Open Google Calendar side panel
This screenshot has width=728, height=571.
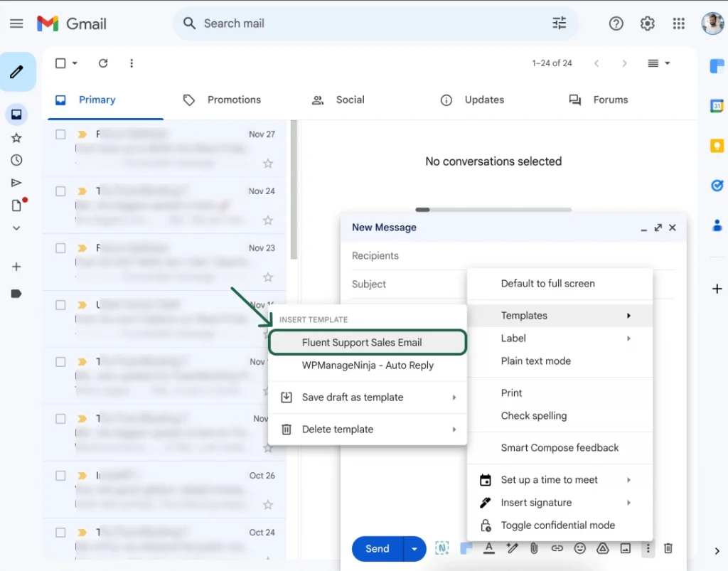tap(717, 106)
